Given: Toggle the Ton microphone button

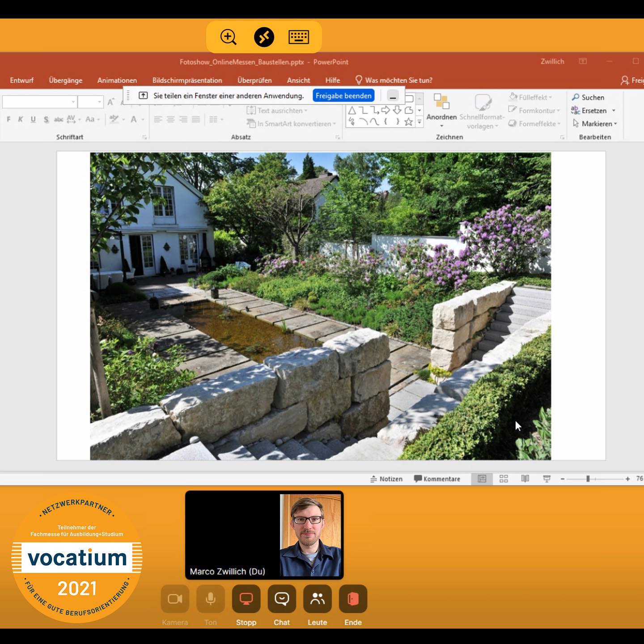Looking at the screenshot, I should click(x=211, y=598).
